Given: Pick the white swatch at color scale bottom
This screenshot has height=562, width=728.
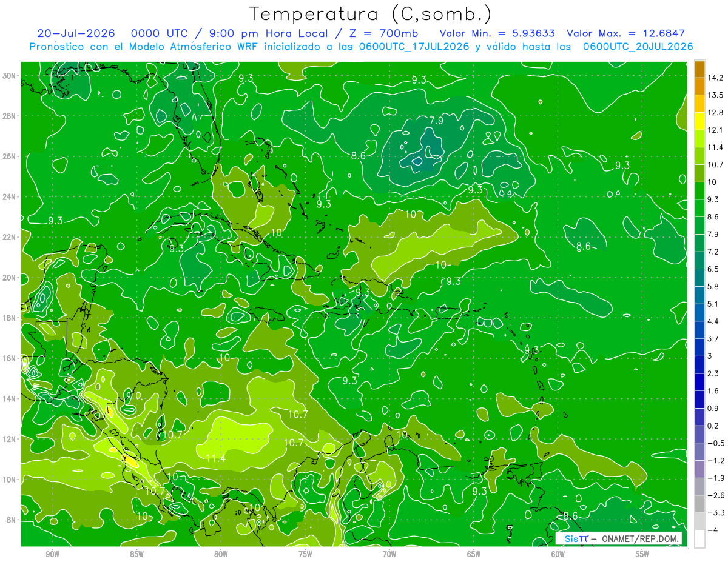Looking at the screenshot, I should point(699,539).
